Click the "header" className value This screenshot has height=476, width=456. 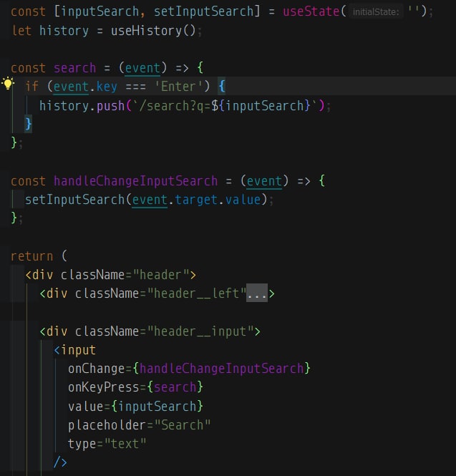[161, 275]
